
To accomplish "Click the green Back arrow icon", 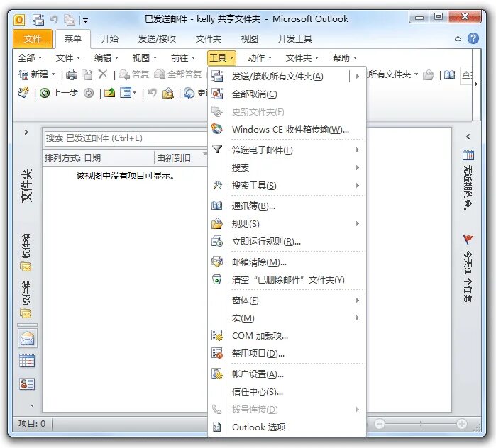I will pos(45,93).
